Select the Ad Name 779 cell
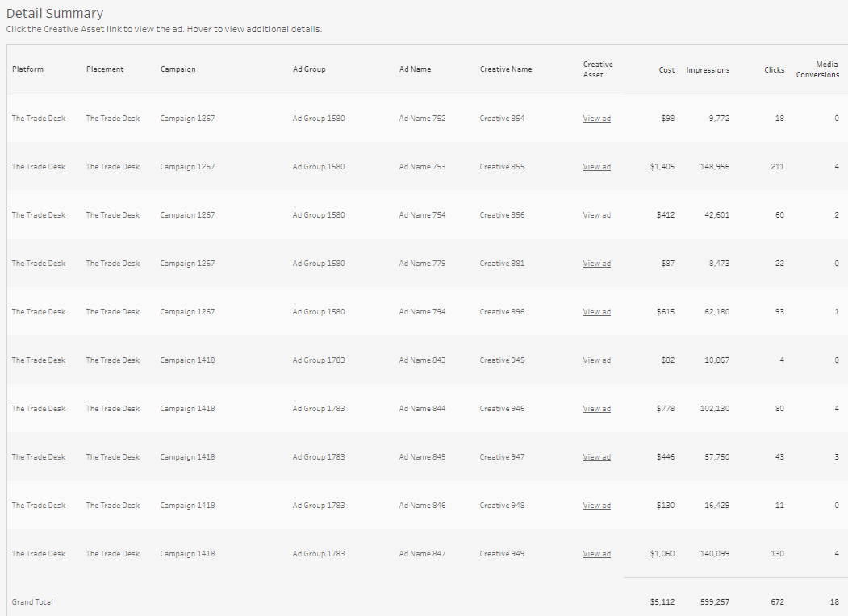Screen dimensions: 848x616 422,264
